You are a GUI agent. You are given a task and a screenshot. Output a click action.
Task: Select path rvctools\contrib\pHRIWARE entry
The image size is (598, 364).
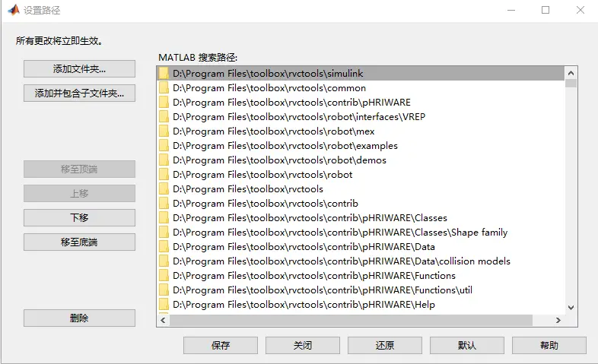pos(361,103)
